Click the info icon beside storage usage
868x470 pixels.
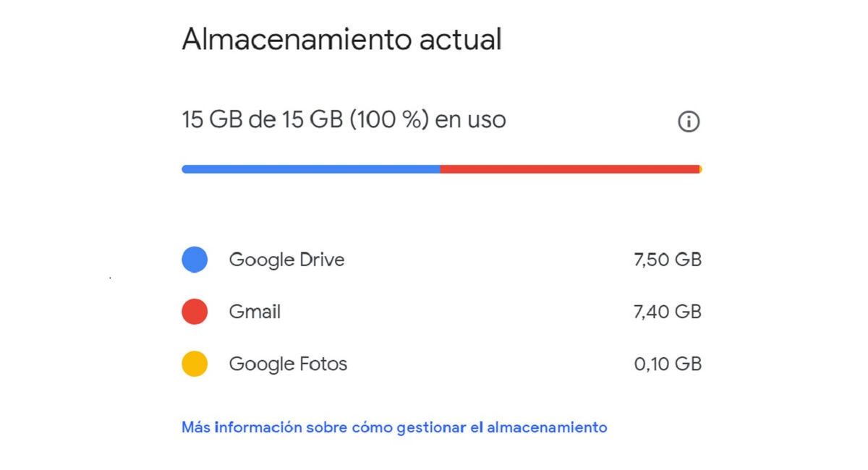click(x=689, y=121)
